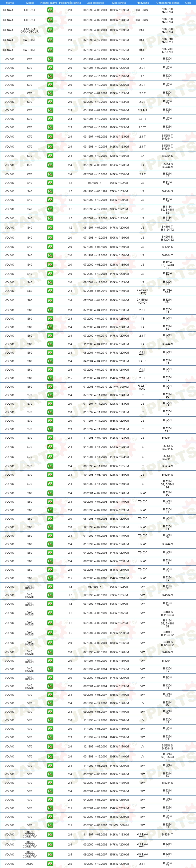Select the 'B 5244 T7' engine code cell
This screenshot has height=868, width=196.
[167, 175]
